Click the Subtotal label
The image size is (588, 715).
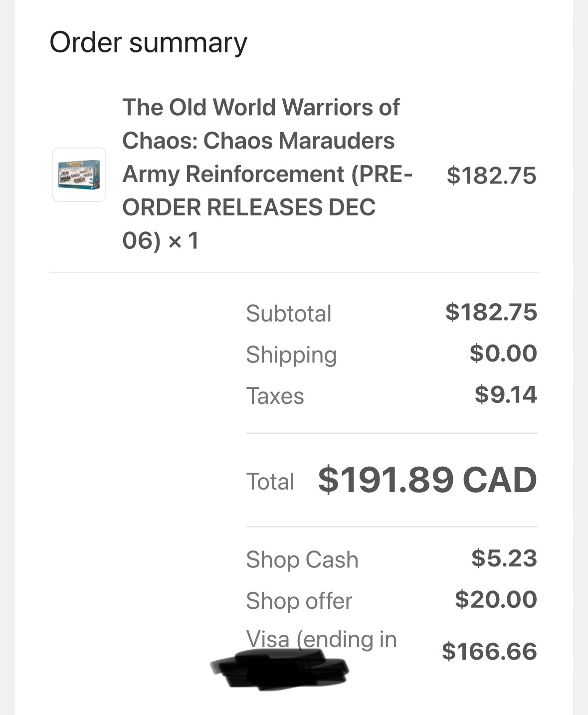[288, 314]
